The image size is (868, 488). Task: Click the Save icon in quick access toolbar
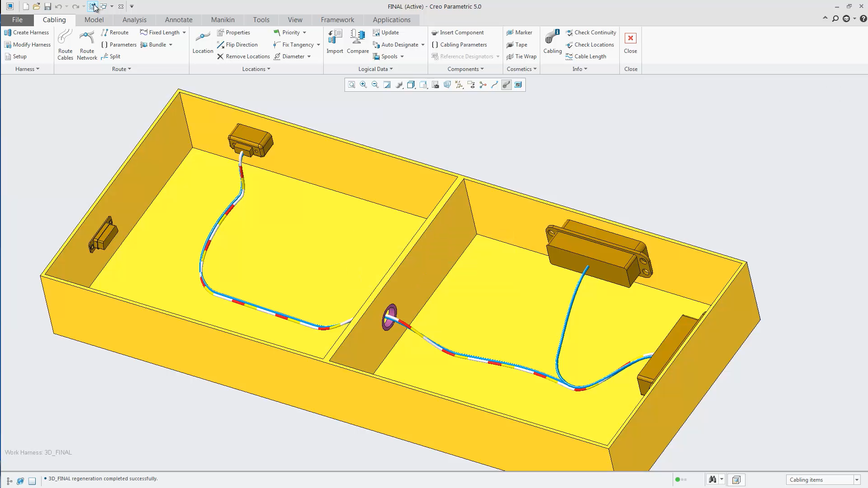coord(47,6)
